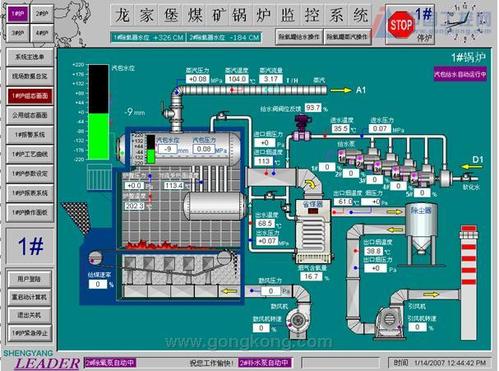This screenshot has height=371, width=499.
Task: Open the 1#报警系统 alarm page
Action: coord(30,135)
